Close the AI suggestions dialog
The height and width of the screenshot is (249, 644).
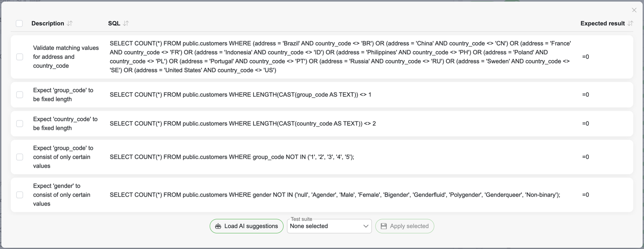coord(634,10)
